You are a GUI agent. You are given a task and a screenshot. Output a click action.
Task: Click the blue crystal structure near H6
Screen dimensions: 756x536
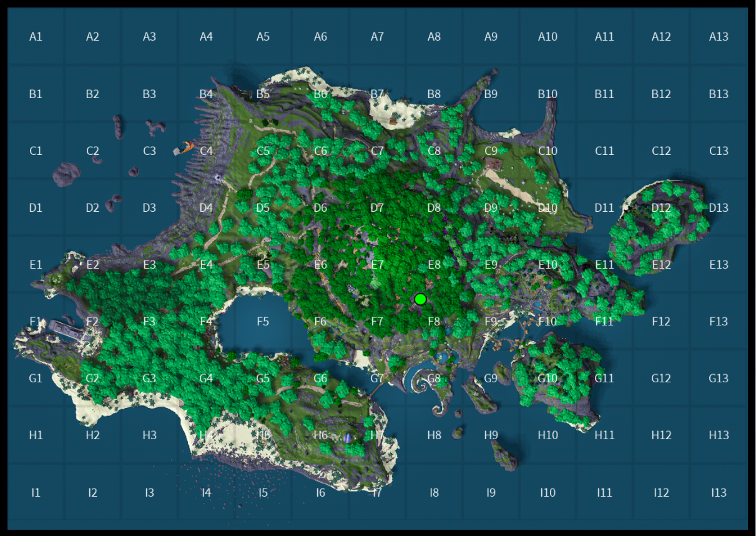348,438
